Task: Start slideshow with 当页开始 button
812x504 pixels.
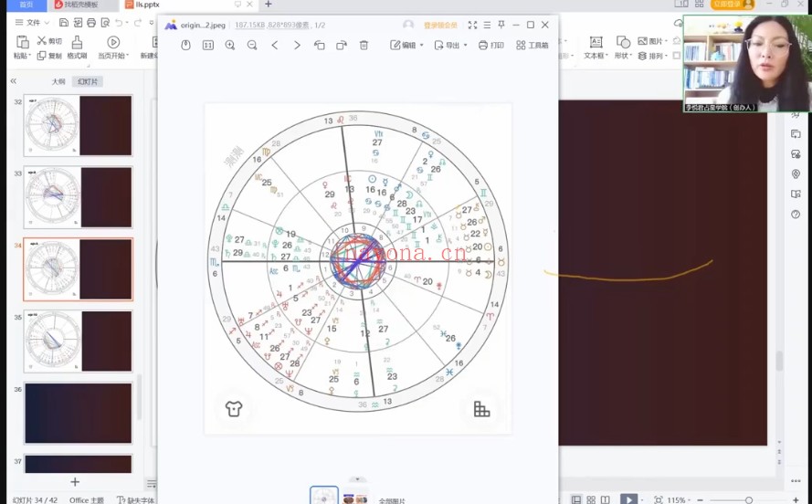Action: click(113, 47)
